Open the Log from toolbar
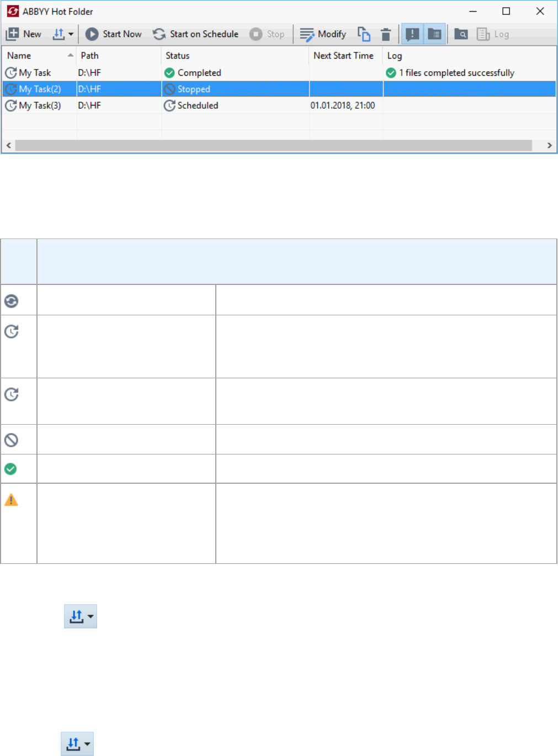Screen dimensions: 558x756 [x=493, y=34]
